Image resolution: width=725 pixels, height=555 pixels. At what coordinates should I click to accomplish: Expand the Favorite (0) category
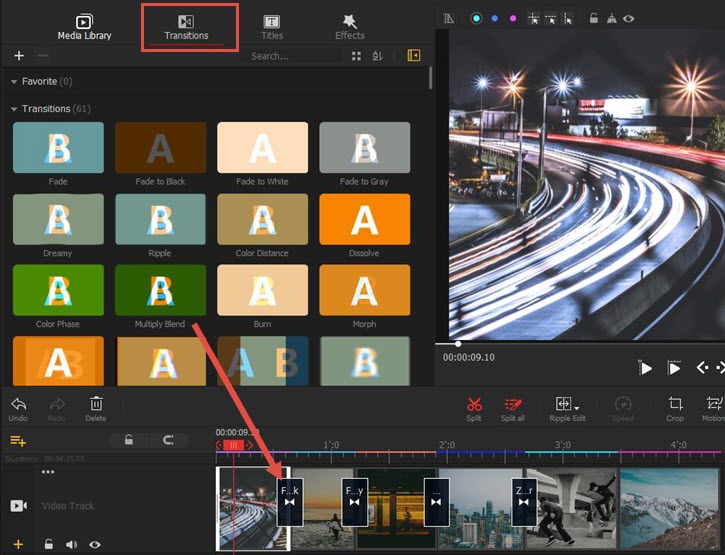[14, 82]
